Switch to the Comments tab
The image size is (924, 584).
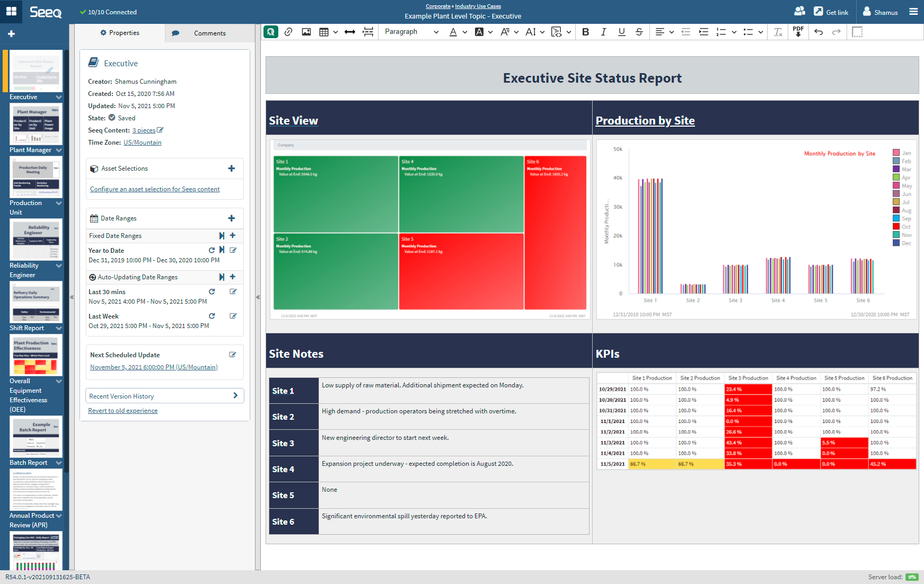click(x=209, y=33)
